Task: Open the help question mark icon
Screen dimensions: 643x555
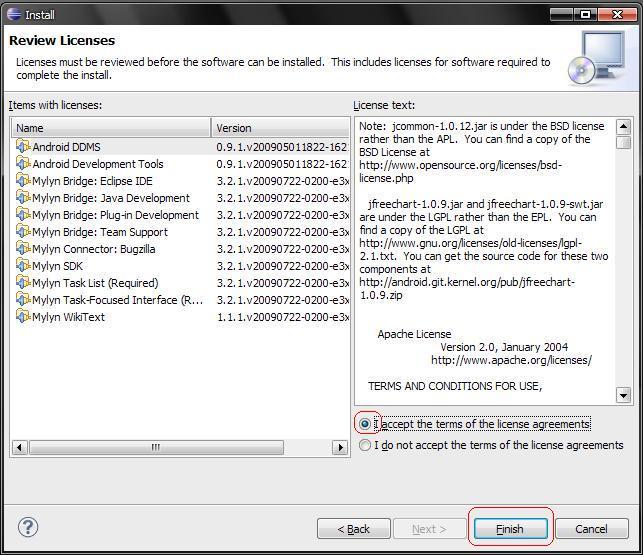Action: (28, 527)
